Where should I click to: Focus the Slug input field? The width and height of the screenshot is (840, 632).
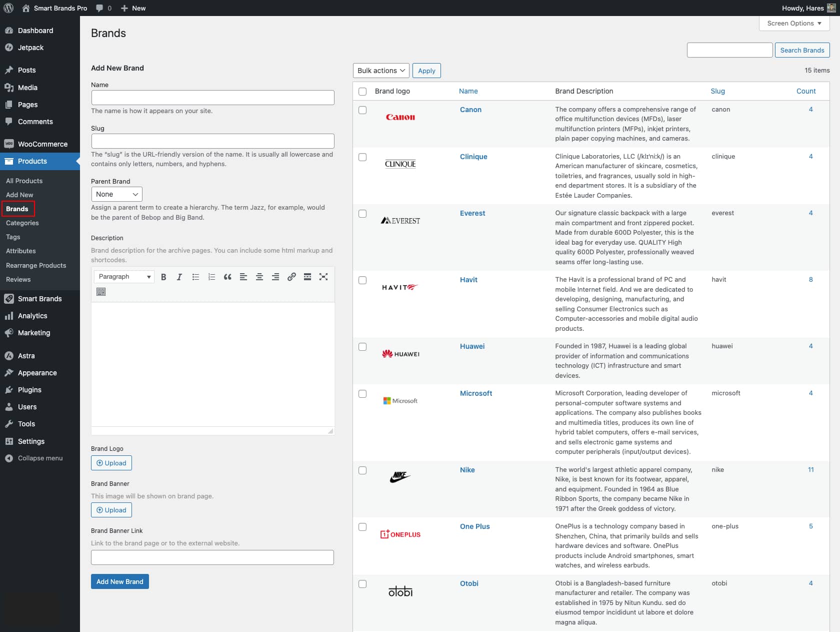click(x=212, y=141)
